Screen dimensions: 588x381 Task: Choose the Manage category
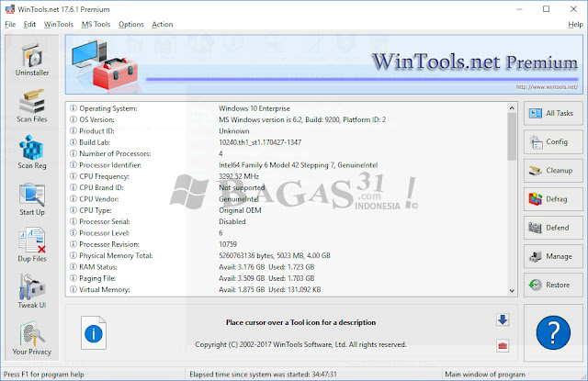553,256
